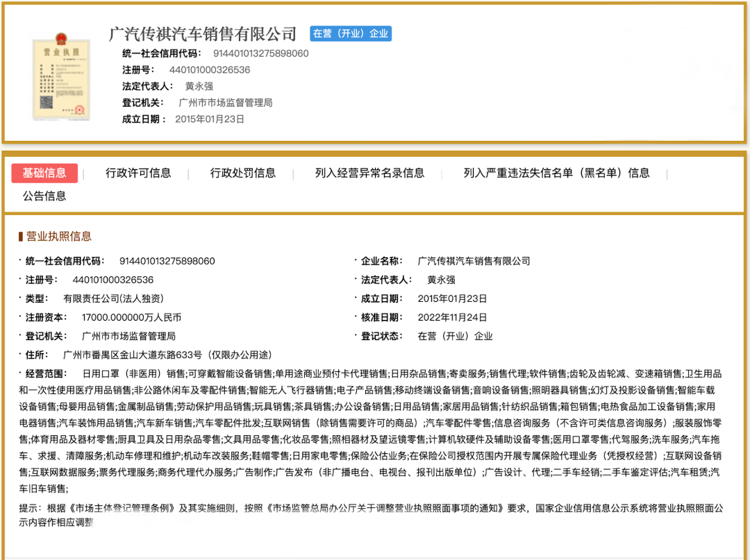Click header legal representative 黄永强
The width and height of the screenshot is (750, 560).
coord(199,86)
